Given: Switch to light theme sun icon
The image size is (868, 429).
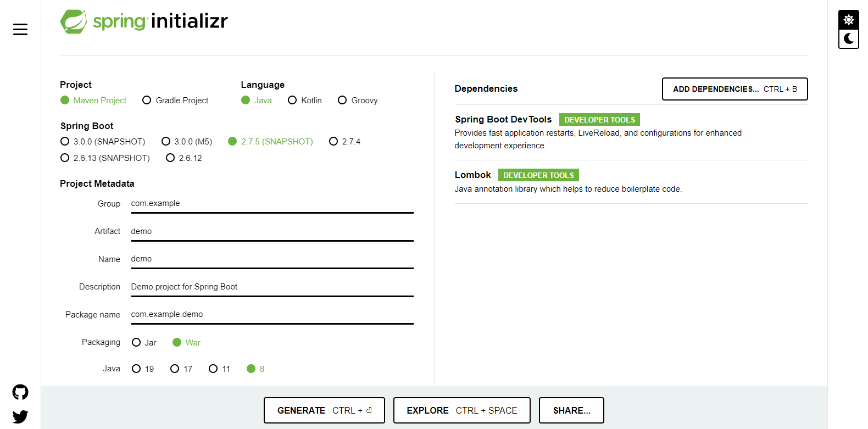Looking at the screenshot, I should [x=849, y=20].
